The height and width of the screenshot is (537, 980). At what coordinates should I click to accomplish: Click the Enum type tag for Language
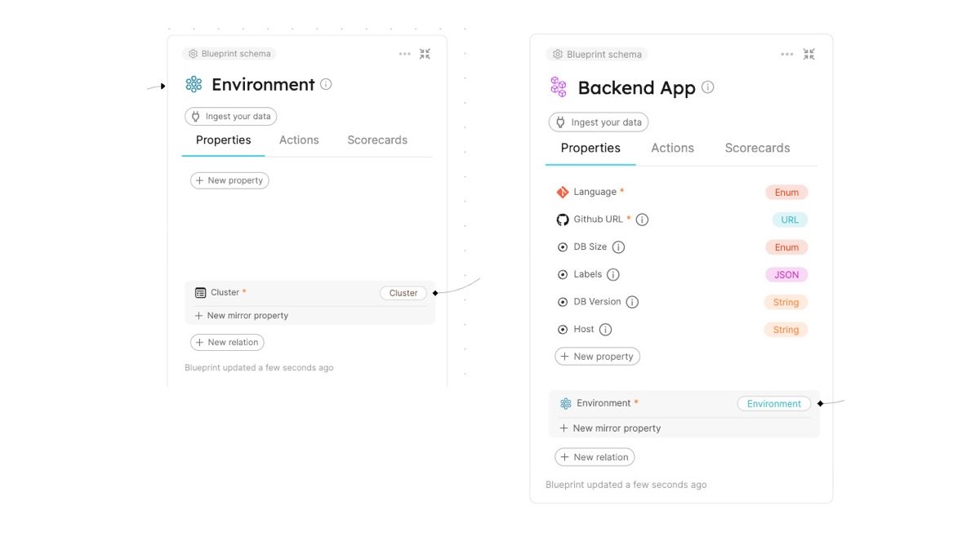pyautogui.click(x=786, y=193)
